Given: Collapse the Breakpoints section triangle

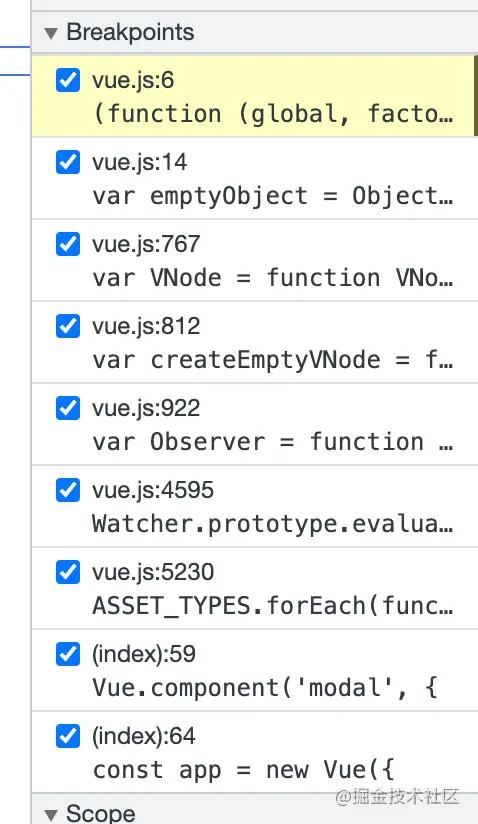Looking at the screenshot, I should 51,34.
